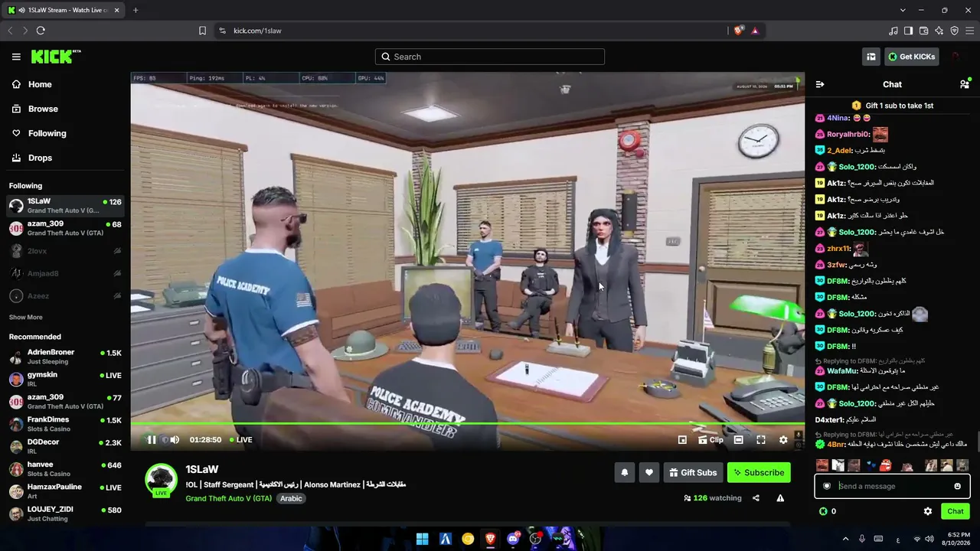Reload the page with browser refresh icon
980x551 pixels.
41,31
